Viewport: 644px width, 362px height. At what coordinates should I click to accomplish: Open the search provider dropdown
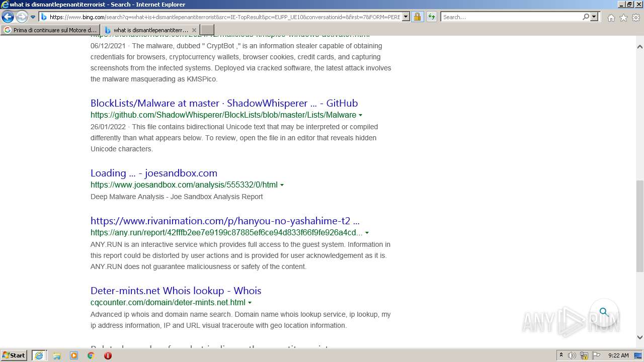point(594,17)
